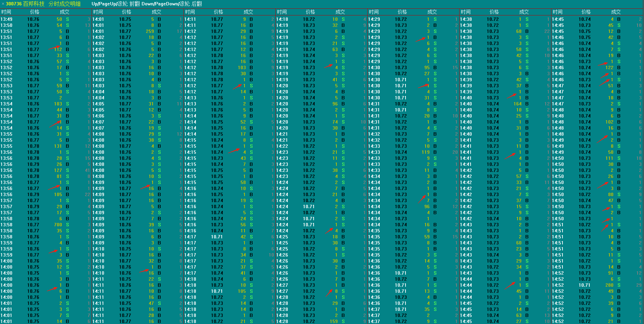
Task: Click volume 280 in the 14:52 row
Action: click(x=609, y=285)
